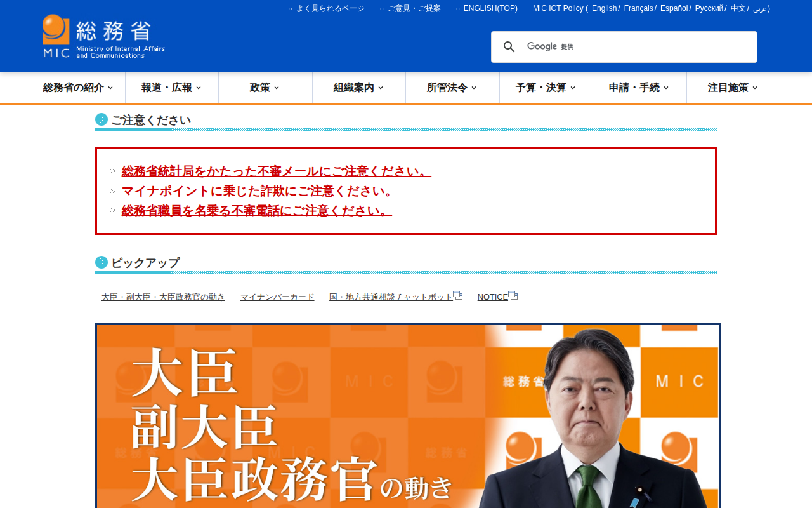Image resolution: width=812 pixels, height=508 pixels.
Task: Open the ENGLISH(TOP) page link
Action: pyautogui.click(x=490, y=8)
